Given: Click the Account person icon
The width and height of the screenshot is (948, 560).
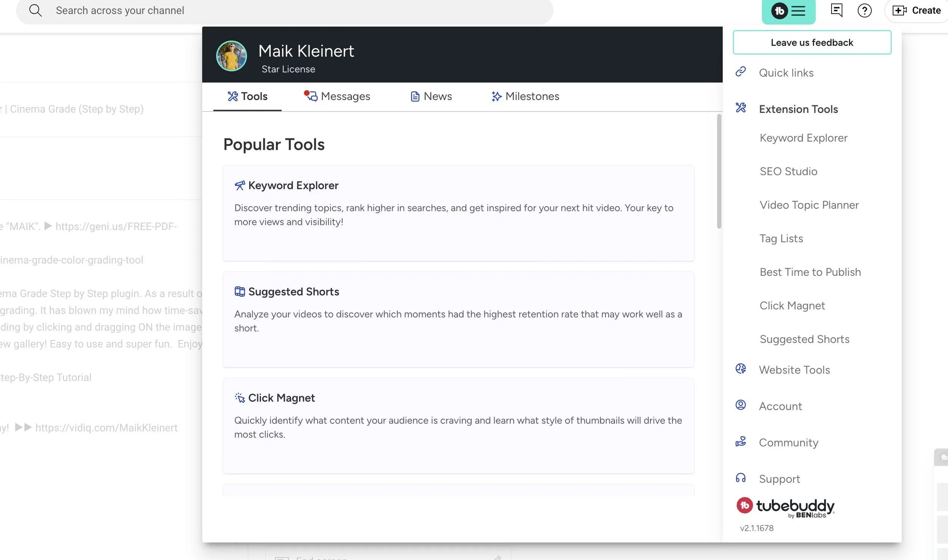Looking at the screenshot, I should click(741, 405).
